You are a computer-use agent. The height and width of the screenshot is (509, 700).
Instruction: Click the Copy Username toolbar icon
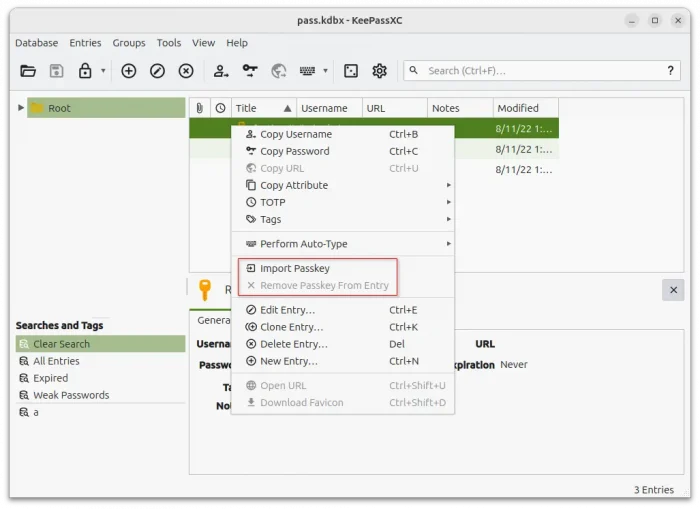click(221, 71)
